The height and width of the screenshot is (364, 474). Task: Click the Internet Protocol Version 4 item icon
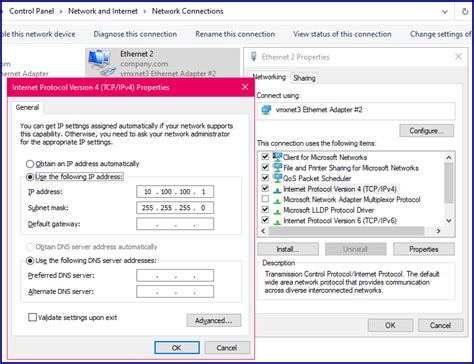277,190
